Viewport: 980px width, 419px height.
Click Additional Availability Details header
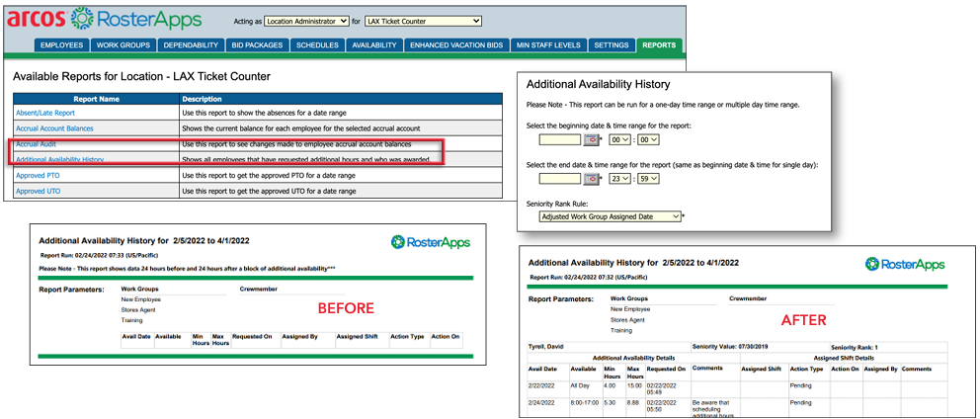pos(634,358)
